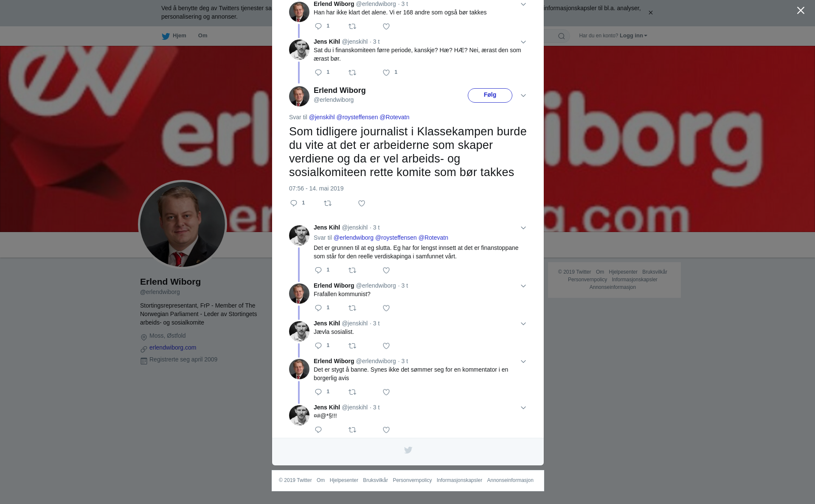Image resolution: width=815 pixels, height=504 pixels.
Task: Expand options for 'Frafallen kommunist?' tweet
Action: point(523,286)
